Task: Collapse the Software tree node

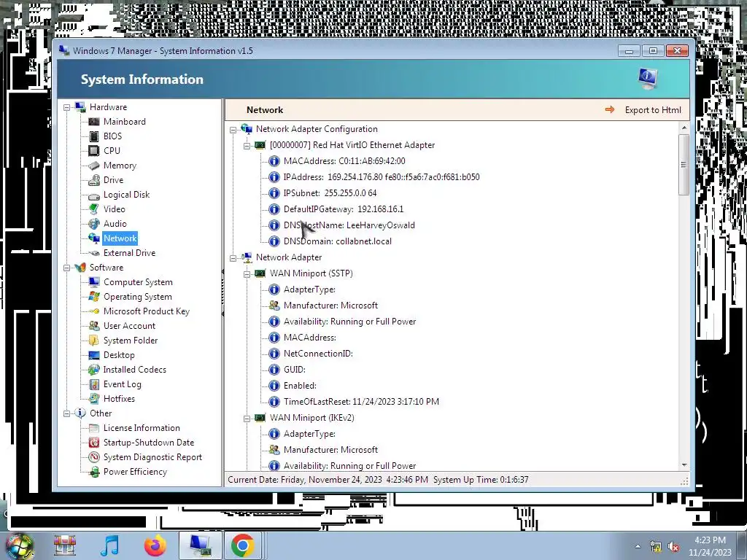Action: click(x=66, y=268)
